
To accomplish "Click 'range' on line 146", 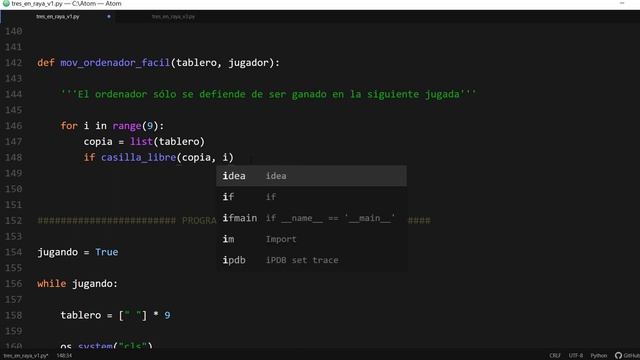I will tap(127, 126).
